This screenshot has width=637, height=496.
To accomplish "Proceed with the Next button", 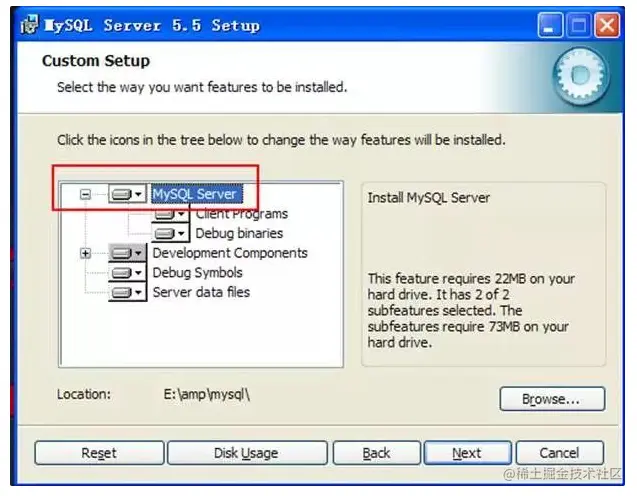I will pos(467,453).
